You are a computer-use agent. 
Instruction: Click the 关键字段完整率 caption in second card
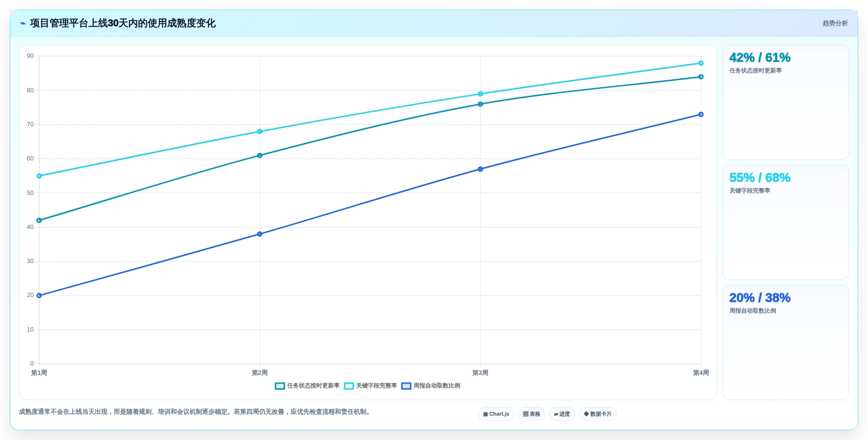tap(749, 191)
